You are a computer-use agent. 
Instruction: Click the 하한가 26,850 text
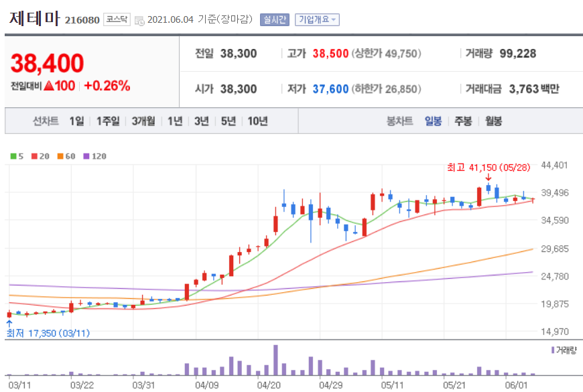coord(386,89)
